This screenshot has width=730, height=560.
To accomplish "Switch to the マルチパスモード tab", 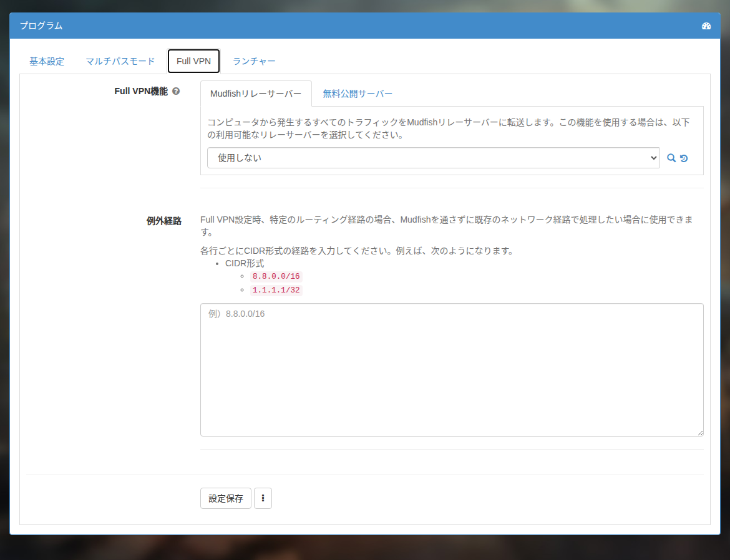I will click(x=120, y=62).
